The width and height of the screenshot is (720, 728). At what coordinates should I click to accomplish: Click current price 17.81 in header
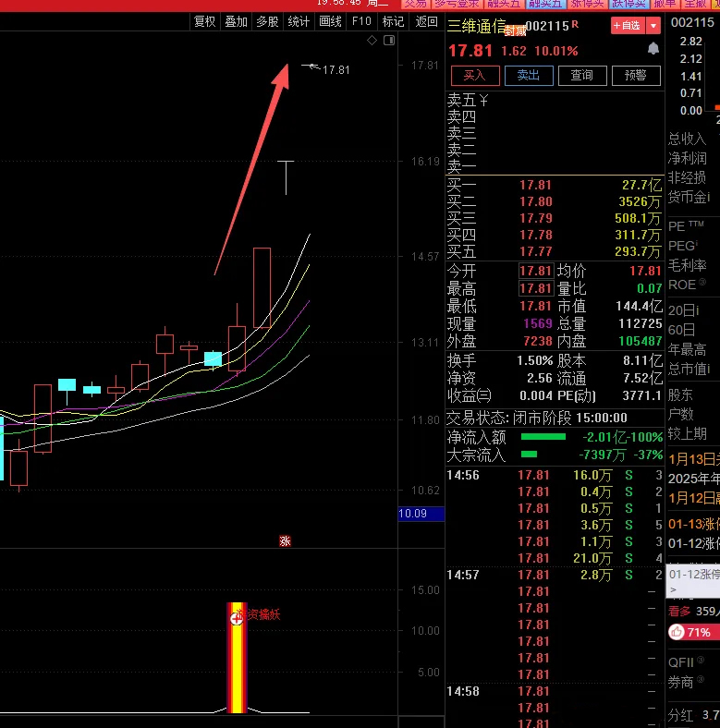point(470,50)
